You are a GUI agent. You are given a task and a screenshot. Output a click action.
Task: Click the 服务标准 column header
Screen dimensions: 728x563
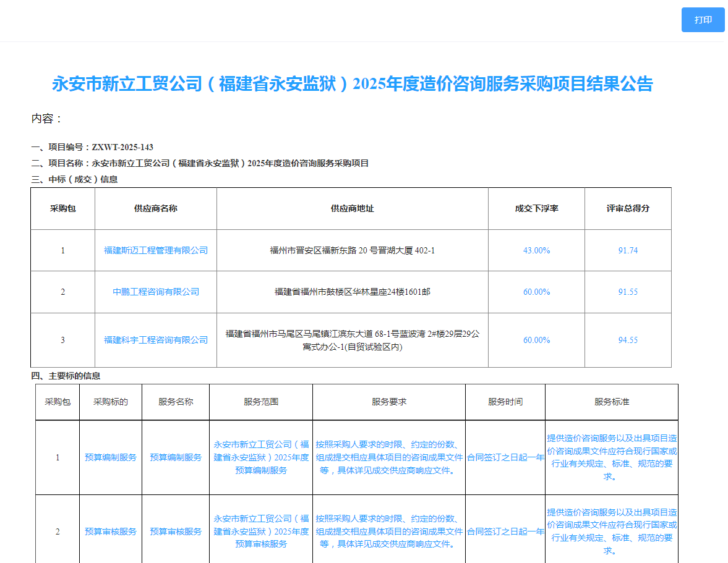(612, 402)
